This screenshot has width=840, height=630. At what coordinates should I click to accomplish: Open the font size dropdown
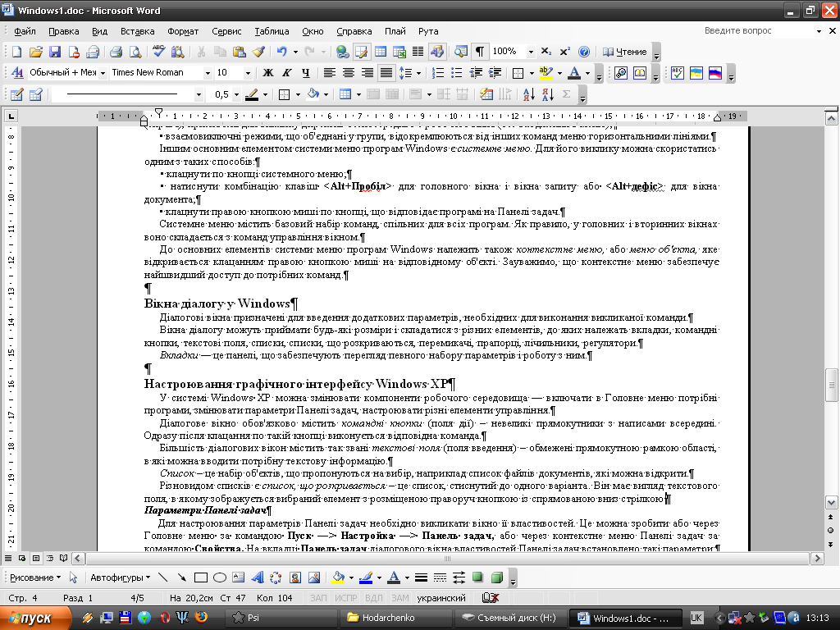(248, 73)
